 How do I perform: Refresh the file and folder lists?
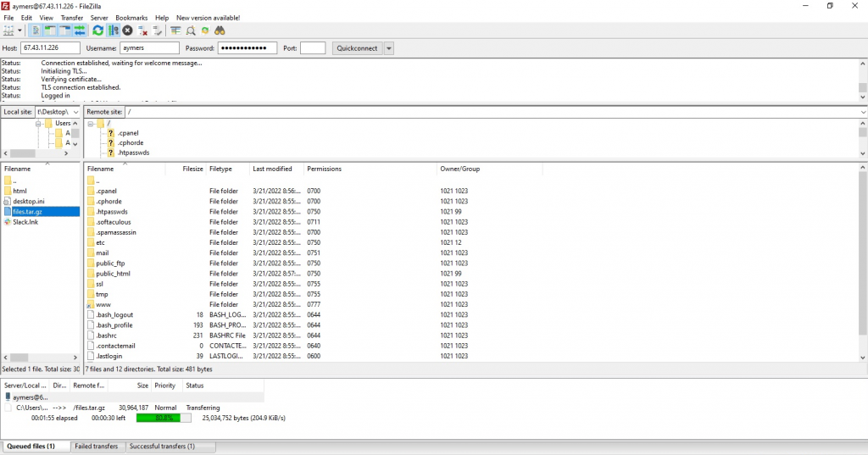[x=98, y=31]
